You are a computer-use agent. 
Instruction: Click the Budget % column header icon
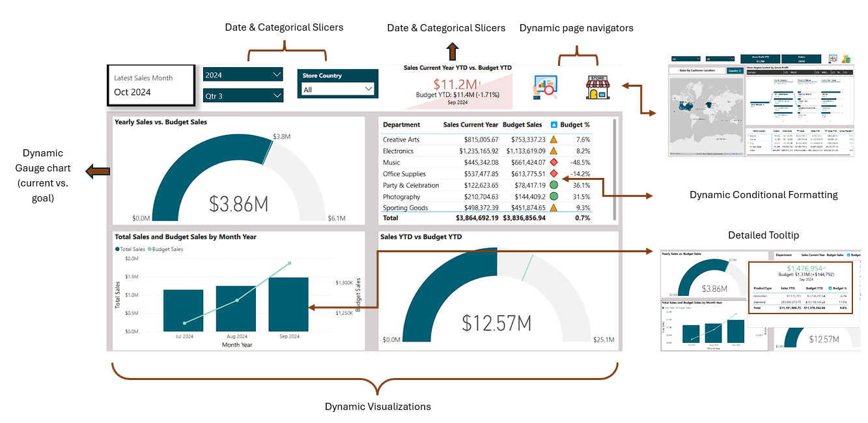pos(554,124)
